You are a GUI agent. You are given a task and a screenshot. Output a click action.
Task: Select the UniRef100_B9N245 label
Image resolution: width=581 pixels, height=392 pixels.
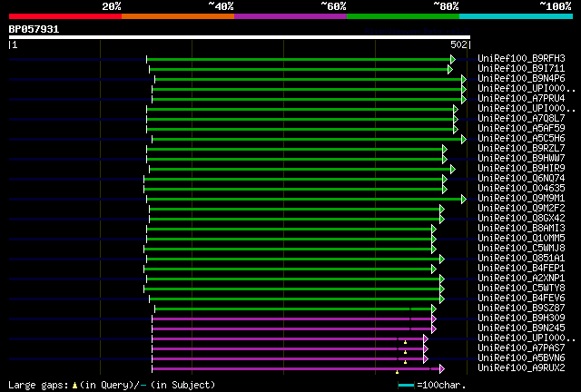pyautogui.click(x=521, y=328)
